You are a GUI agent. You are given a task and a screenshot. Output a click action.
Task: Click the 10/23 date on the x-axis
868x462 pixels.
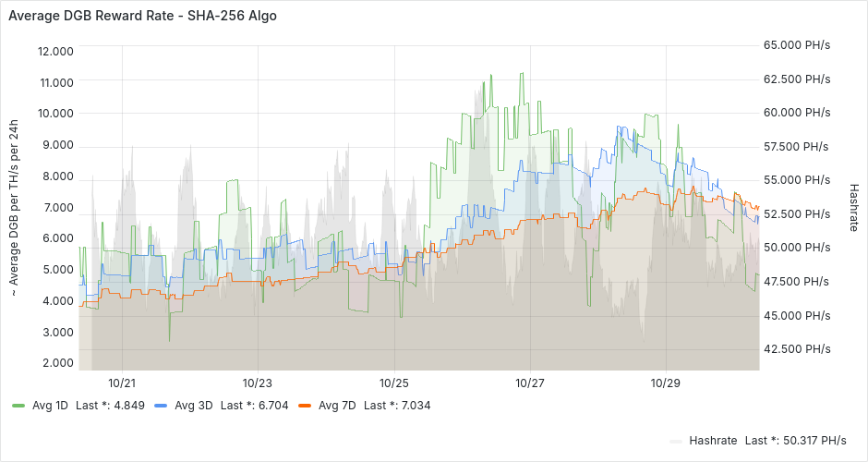click(258, 383)
